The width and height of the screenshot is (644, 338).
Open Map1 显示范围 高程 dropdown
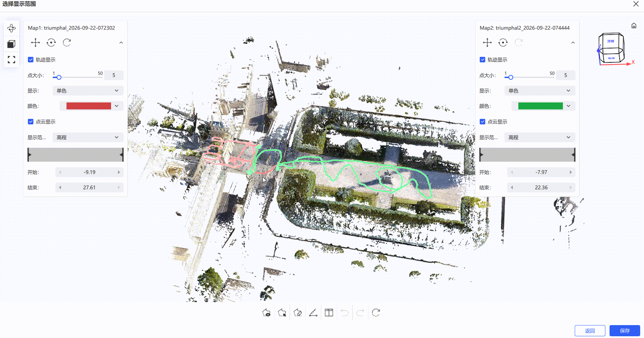click(88, 137)
